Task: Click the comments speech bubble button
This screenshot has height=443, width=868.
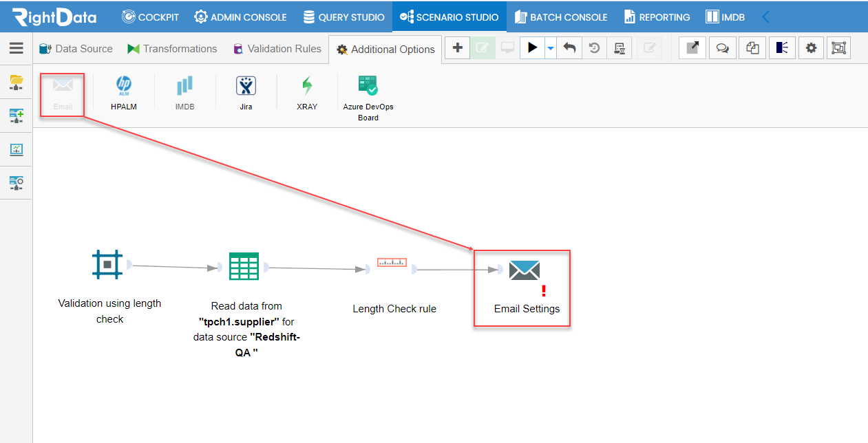Action: click(722, 48)
